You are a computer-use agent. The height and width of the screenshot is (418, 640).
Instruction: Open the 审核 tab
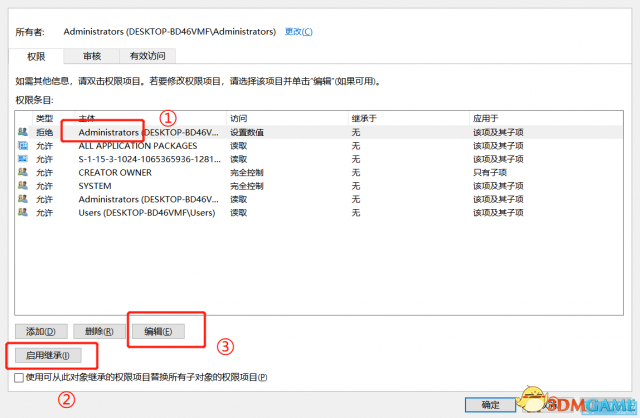(x=91, y=57)
